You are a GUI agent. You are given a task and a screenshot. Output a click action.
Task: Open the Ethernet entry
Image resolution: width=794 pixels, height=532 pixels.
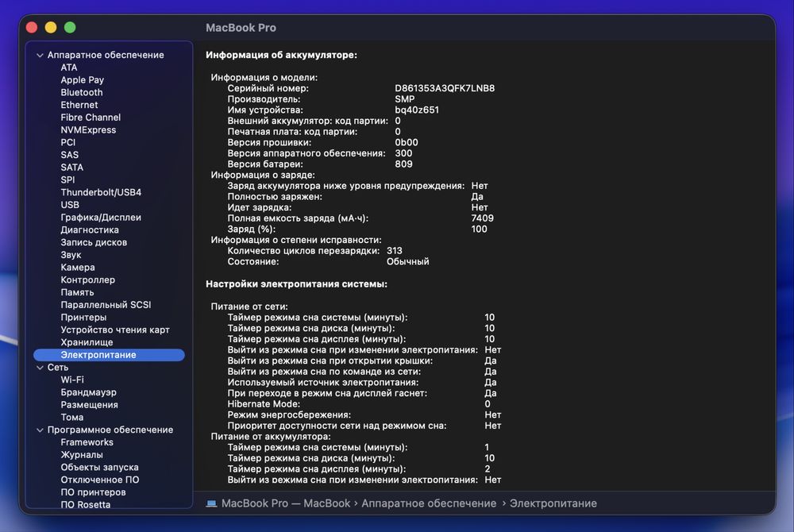(x=79, y=105)
